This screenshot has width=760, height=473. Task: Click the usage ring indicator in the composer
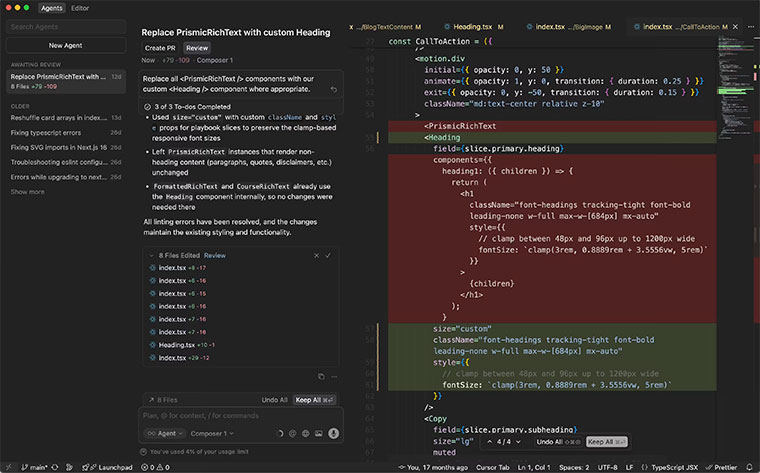pos(280,434)
